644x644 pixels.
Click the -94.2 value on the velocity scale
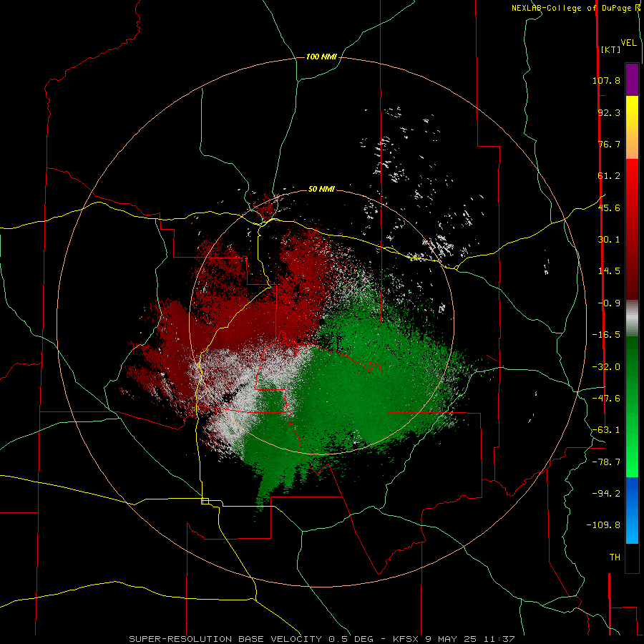(x=606, y=493)
